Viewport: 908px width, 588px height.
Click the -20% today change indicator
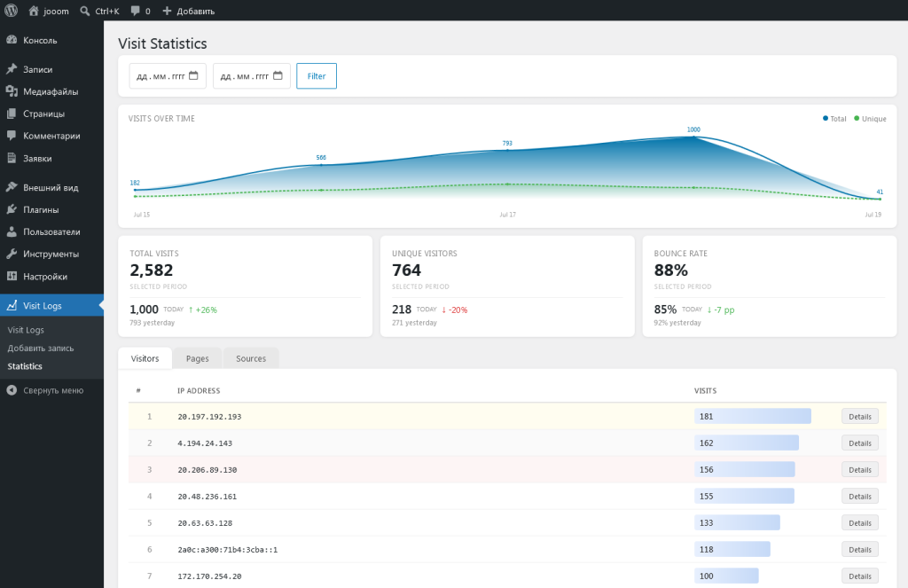tap(455, 310)
